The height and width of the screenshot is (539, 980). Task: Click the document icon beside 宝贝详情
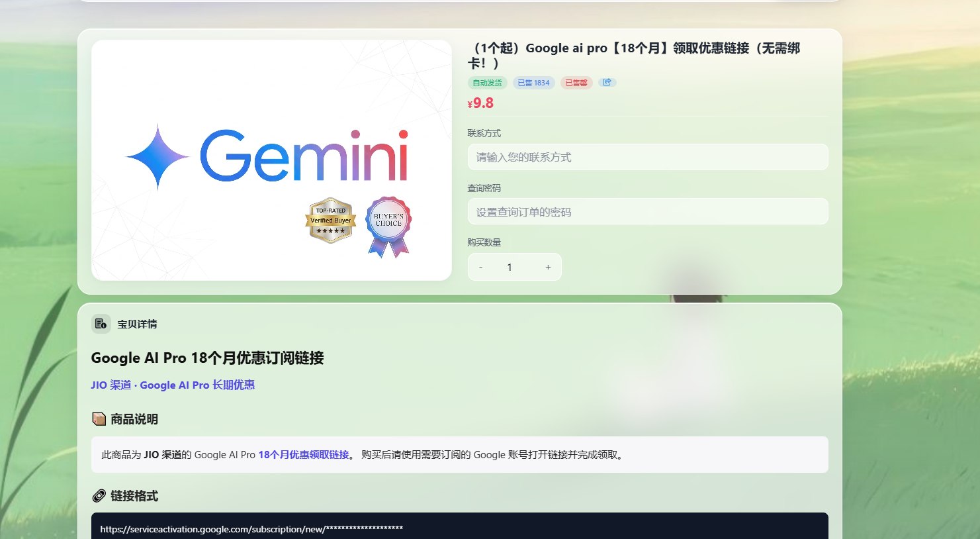(101, 324)
